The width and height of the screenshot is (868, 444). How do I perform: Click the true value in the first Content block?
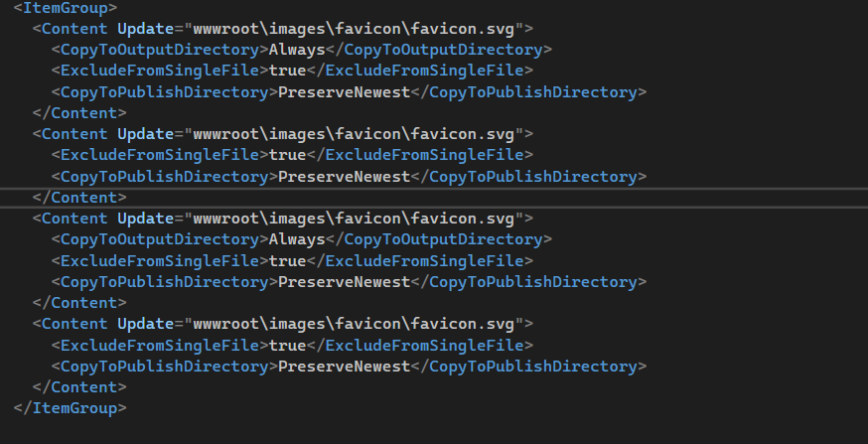tap(288, 71)
